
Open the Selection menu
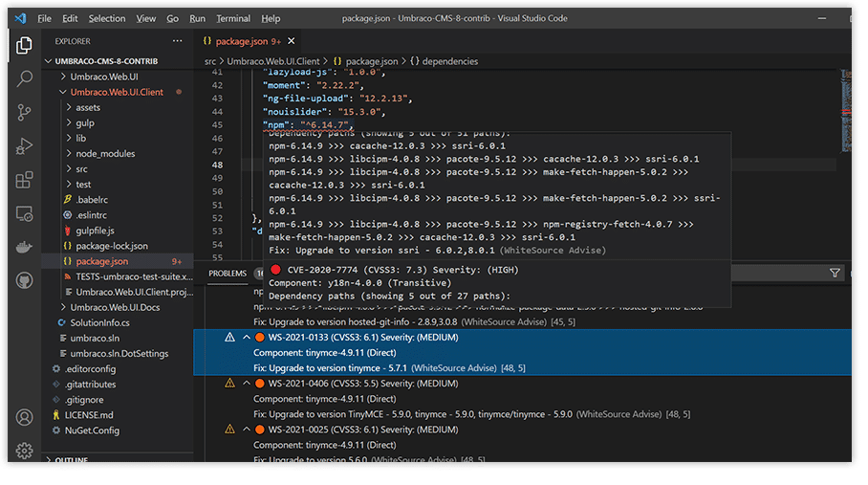tap(107, 18)
